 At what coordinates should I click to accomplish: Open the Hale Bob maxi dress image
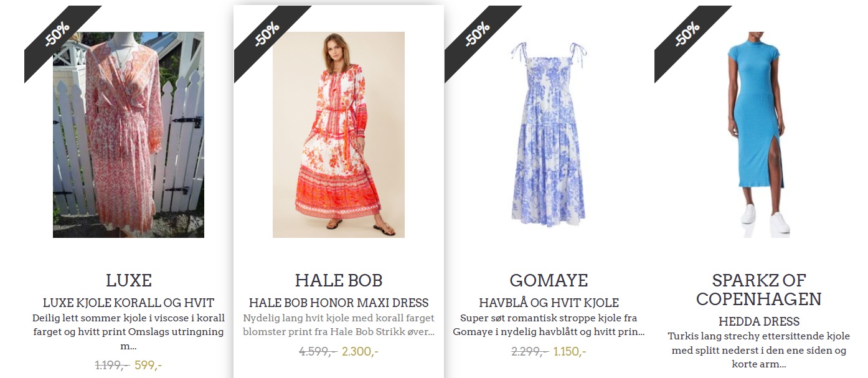339,135
